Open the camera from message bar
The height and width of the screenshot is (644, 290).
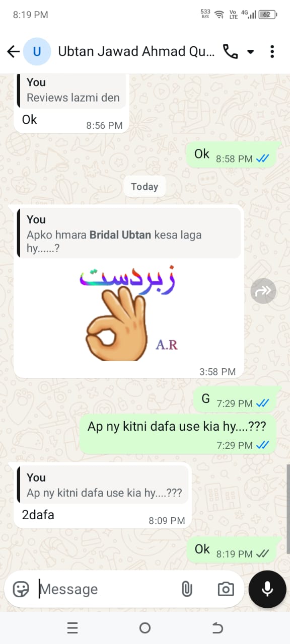(226, 589)
